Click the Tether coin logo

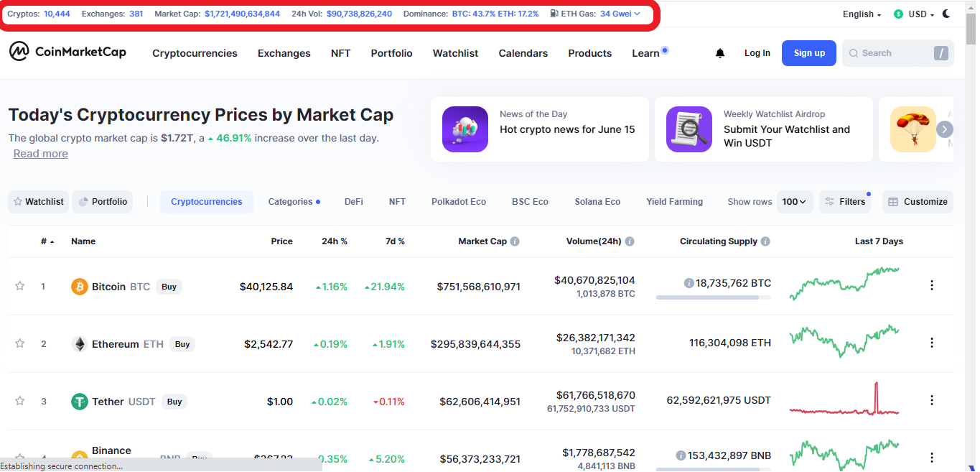pos(79,402)
